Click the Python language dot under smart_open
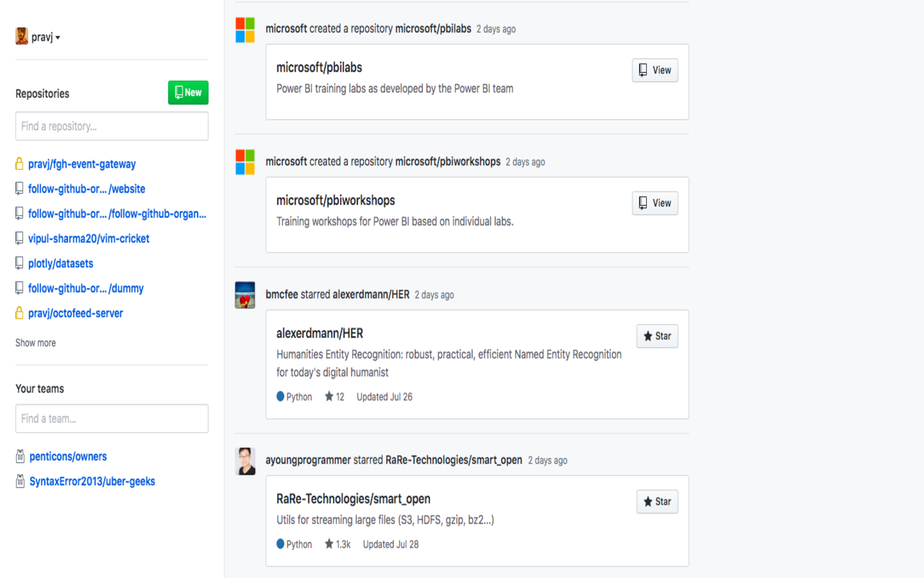Screen dimensions: 924x578 click(x=279, y=544)
